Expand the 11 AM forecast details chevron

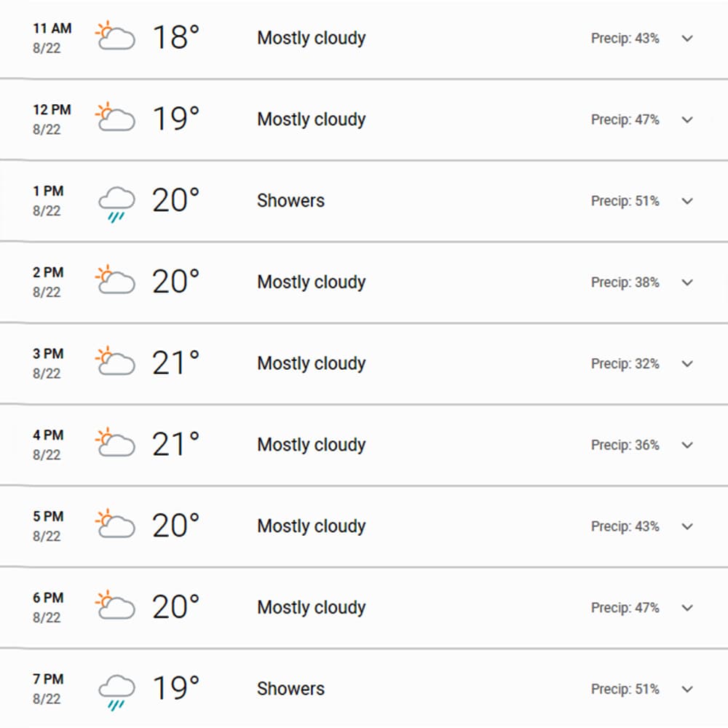click(687, 38)
